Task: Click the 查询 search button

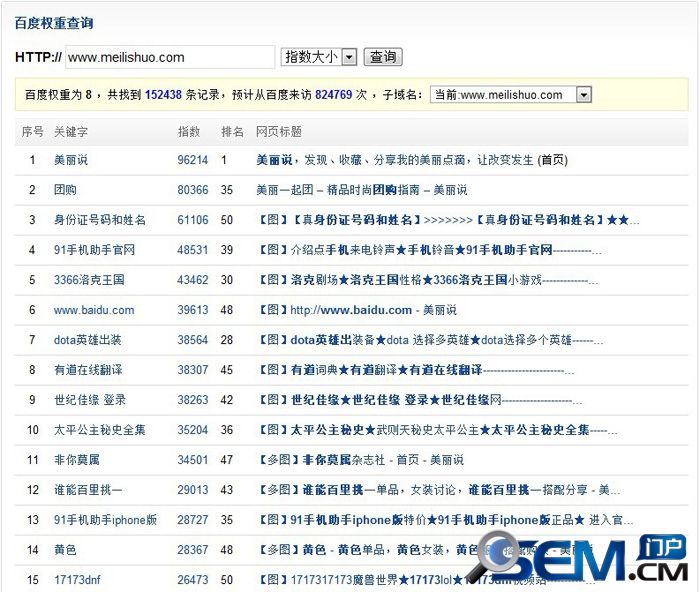Action: (383, 57)
